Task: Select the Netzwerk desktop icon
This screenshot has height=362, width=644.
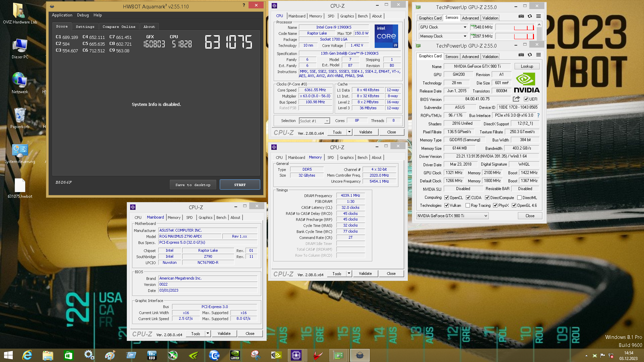Action: (x=20, y=83)
